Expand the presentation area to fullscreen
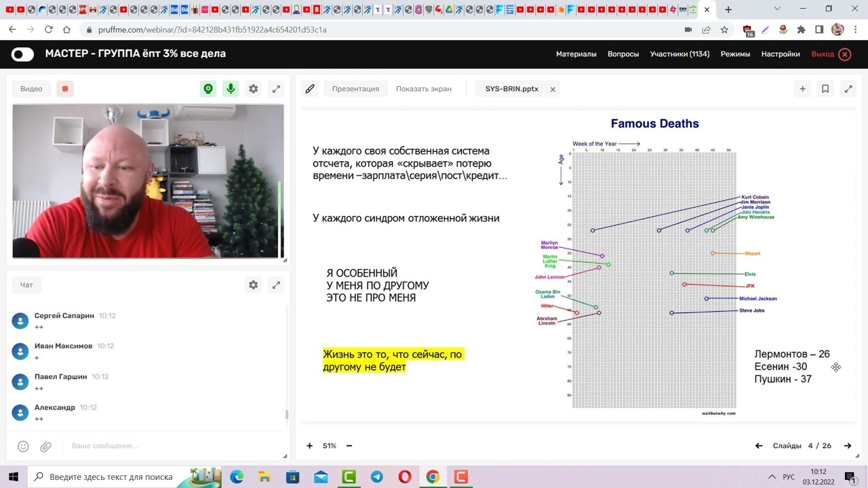Viewport: 868px width, 488px height. point(848,89)
